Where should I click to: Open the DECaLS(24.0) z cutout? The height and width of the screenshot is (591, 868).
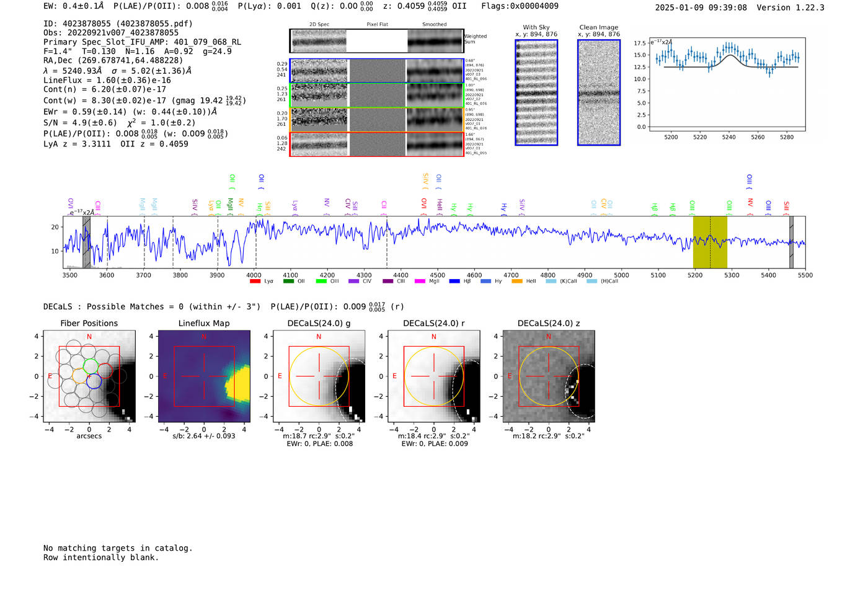click(x=549, y=376)
